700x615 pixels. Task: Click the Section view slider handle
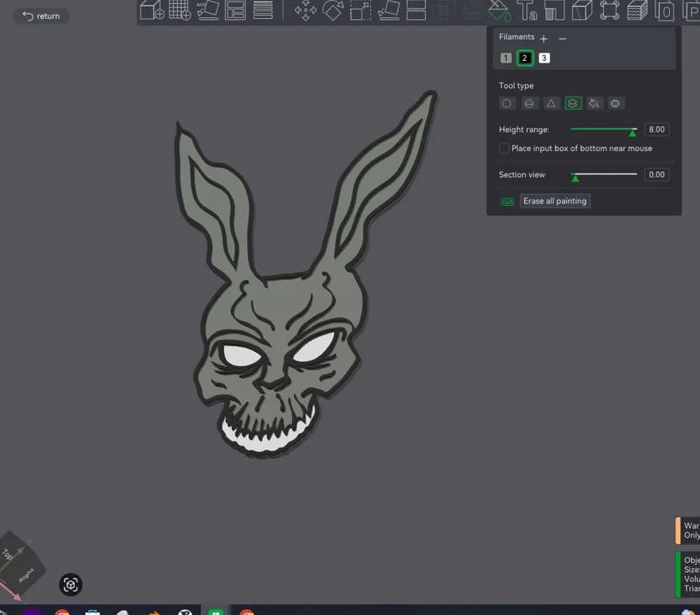tap(575, 178)
